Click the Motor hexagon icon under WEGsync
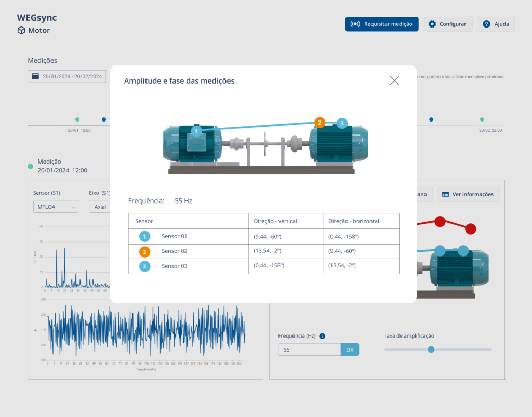Viewport: 532px width, 417px height. (20, 31)
